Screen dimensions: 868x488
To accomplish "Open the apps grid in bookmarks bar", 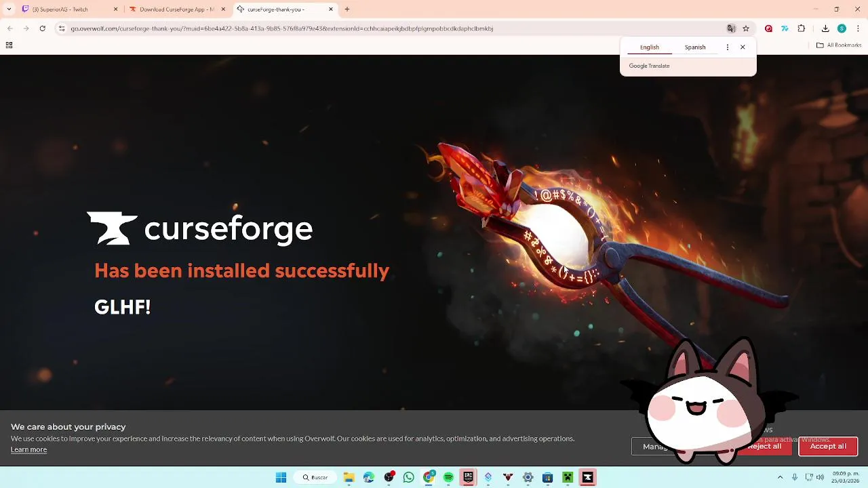I will 9,45.
